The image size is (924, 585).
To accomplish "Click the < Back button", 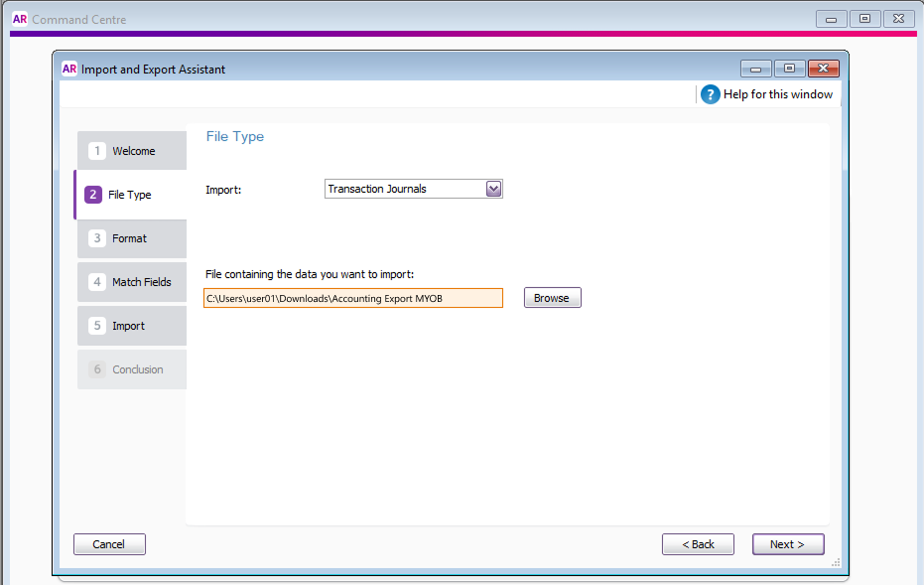I will 698,544.
